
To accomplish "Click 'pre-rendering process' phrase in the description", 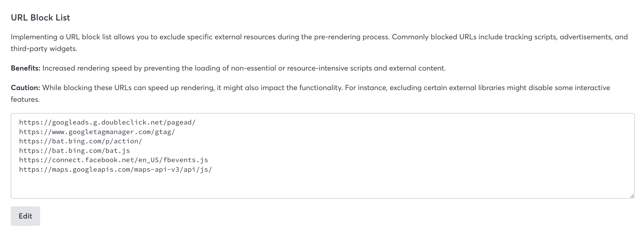I will (352, 37).
